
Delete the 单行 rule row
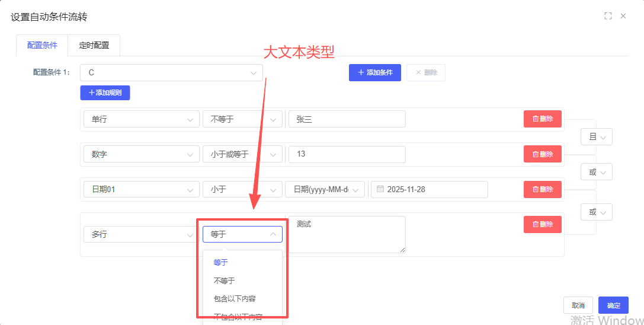(x=542, y=119)
